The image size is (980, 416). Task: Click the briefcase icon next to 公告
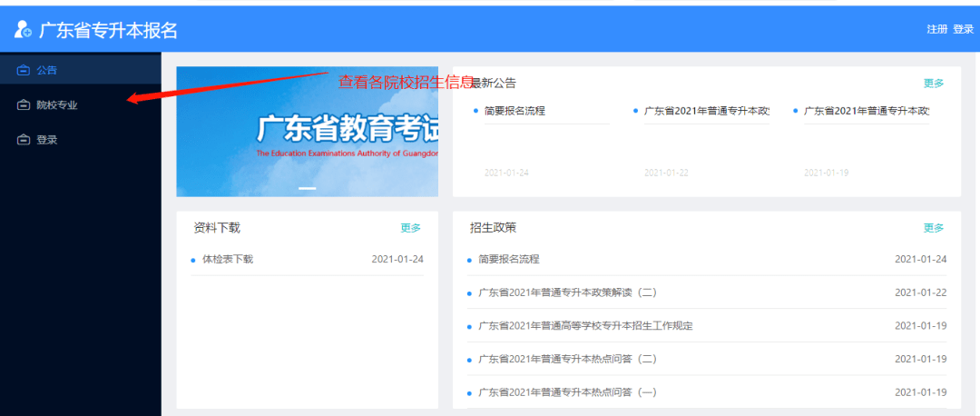pos(23,71)
